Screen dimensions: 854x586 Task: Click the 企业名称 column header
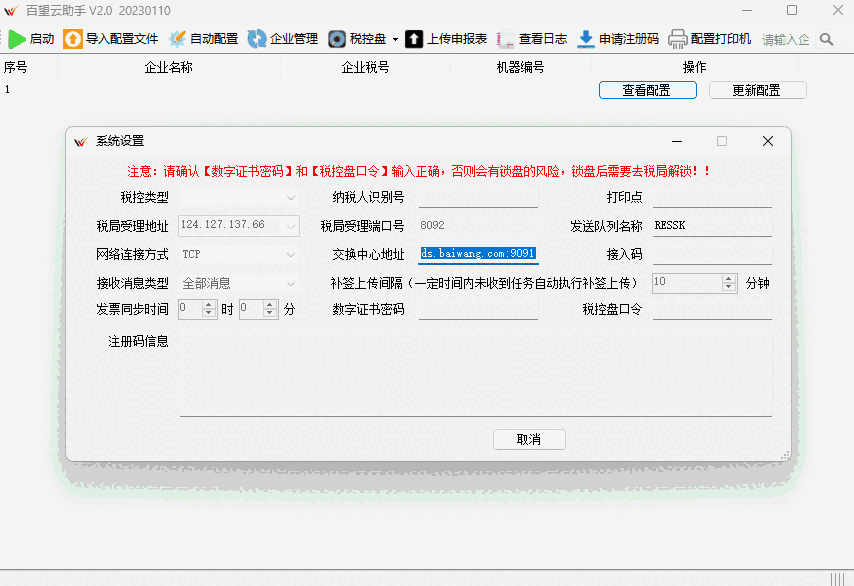[168, 67]
